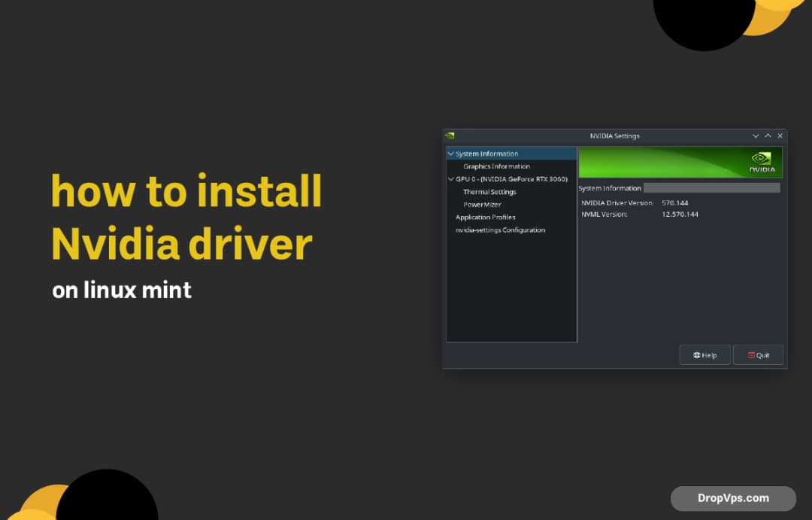The image size is (812, 520).
Task: Click the NVIDIA Driver Version value 570.144
Action: click(x=674, y=202)
